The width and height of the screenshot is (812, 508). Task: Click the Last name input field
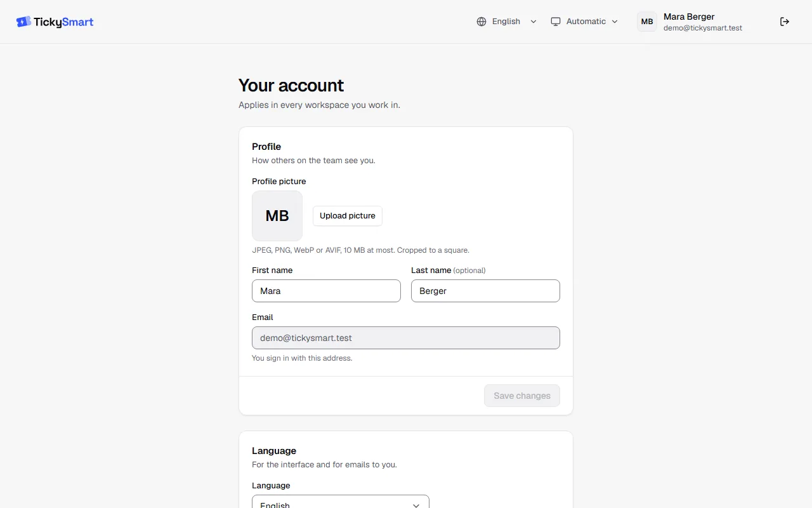(x=485, y=291)
